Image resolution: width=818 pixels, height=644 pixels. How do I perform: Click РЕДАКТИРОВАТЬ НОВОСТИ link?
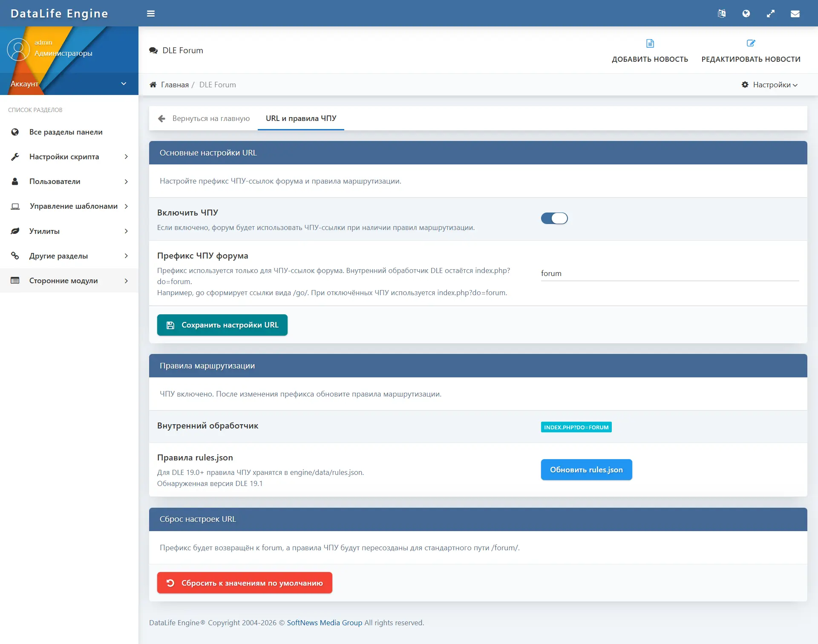point(751,50)
